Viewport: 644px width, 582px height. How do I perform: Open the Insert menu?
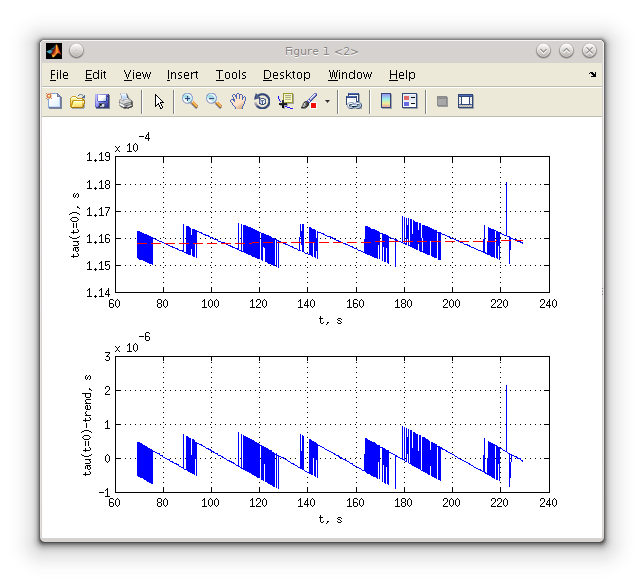182,75
